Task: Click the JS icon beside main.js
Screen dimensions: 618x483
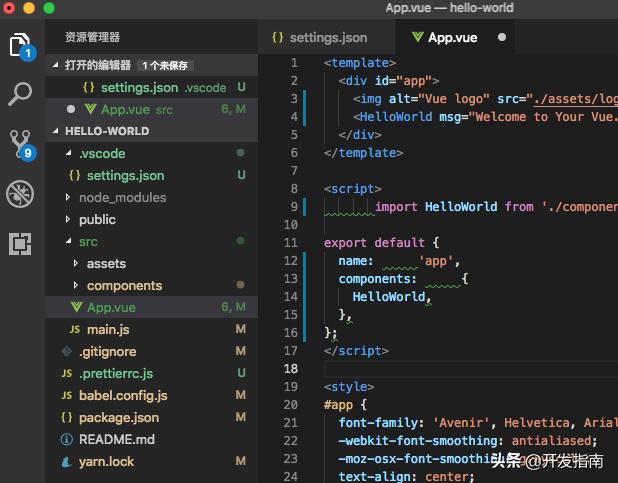Action: tap(74, 329)
